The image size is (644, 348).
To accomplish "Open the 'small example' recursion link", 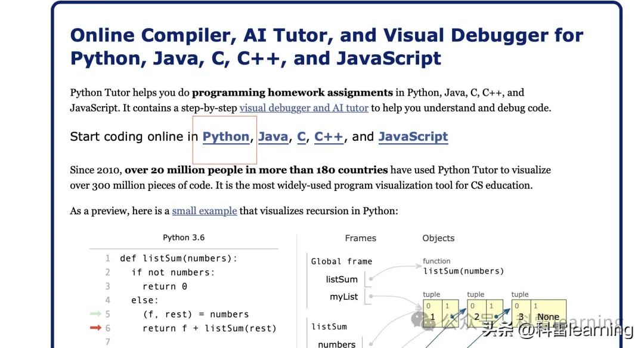I will 205,211.
